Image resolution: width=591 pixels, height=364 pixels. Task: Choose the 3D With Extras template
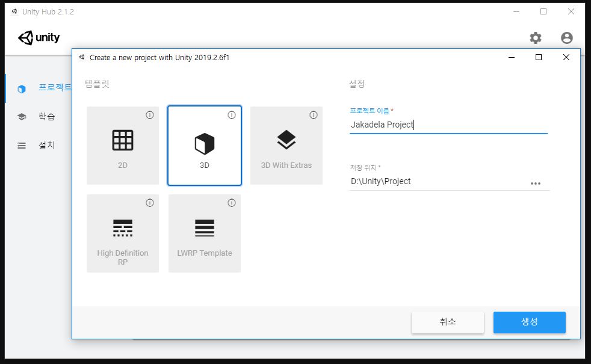286,146
